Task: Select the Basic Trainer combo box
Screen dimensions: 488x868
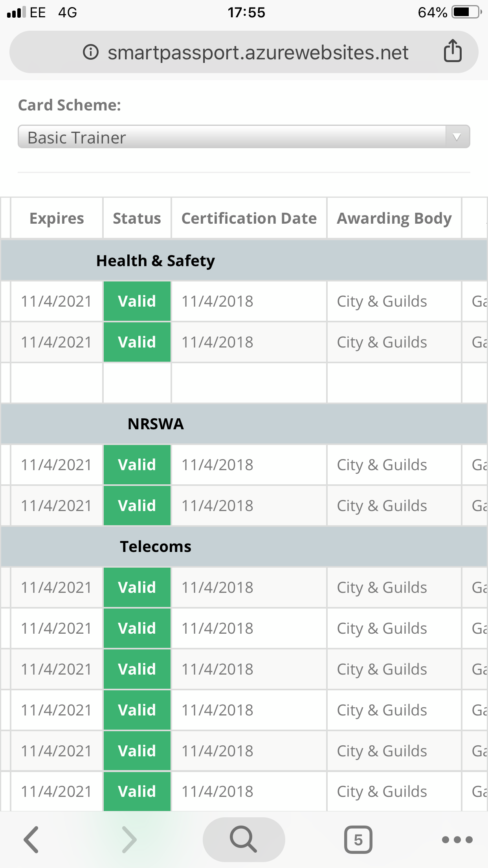Action: coord(232,137)
